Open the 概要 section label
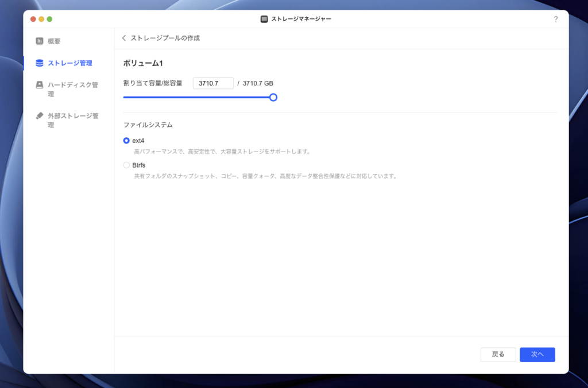 click(54, 41)
